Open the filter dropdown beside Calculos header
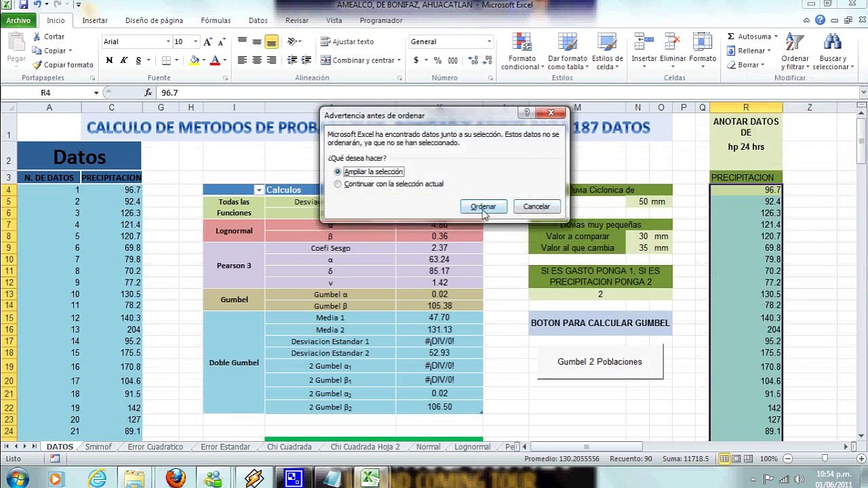The height and width of the screenshot is (488, 868). click(258, 190)
